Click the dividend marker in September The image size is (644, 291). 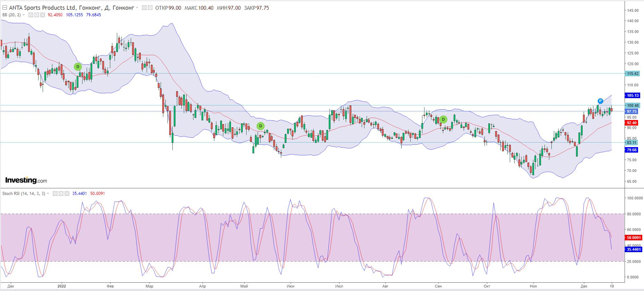coord(443,120)
